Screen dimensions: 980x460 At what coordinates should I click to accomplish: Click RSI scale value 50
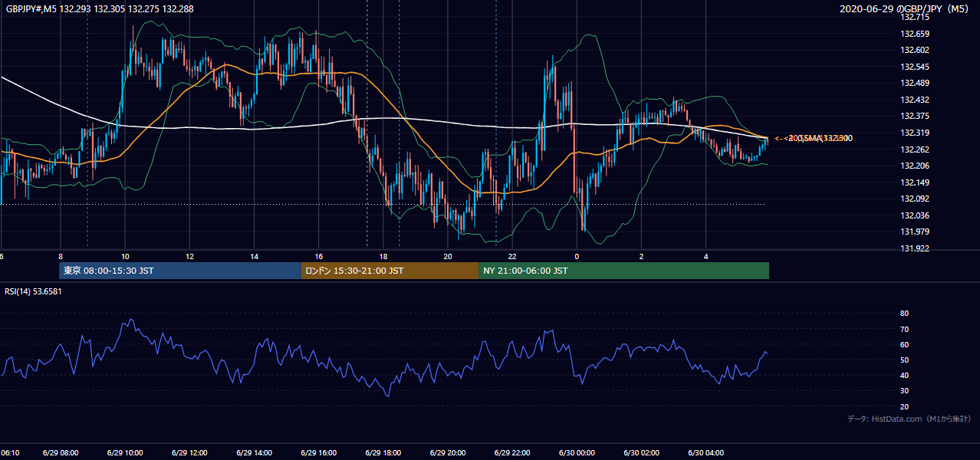(904, 360)
